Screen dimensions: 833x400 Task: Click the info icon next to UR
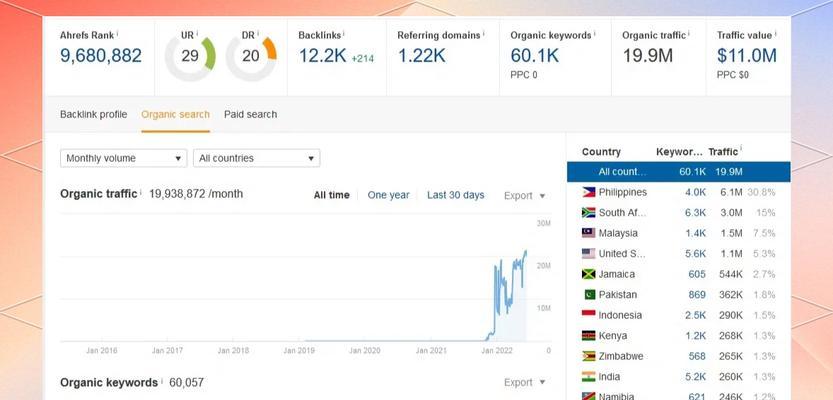pyautogui.click(x=197, y=33)
